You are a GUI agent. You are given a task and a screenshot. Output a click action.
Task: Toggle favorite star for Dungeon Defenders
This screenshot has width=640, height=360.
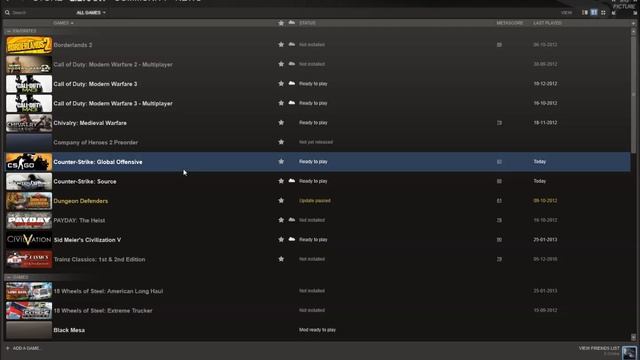coord(281,200)
